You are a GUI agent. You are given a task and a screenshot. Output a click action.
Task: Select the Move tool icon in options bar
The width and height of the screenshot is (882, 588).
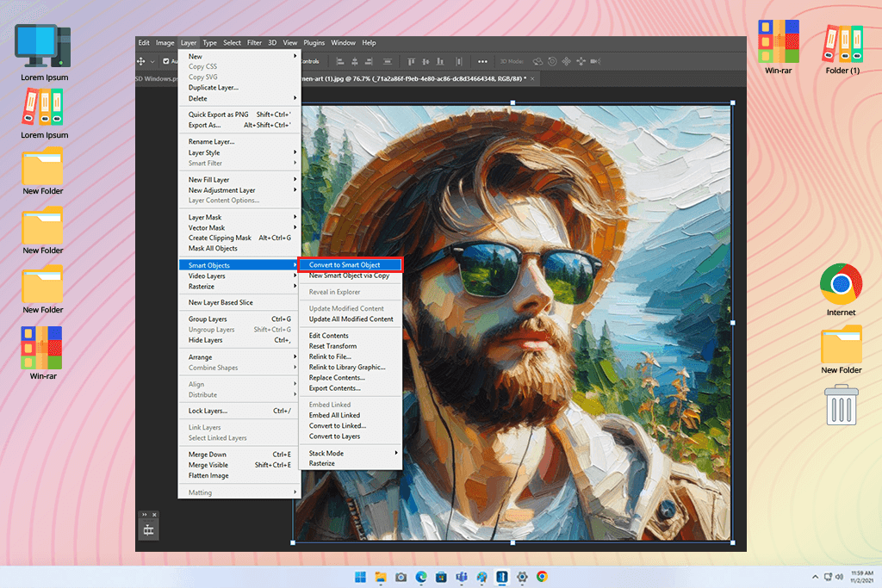(x=141, y=61)
